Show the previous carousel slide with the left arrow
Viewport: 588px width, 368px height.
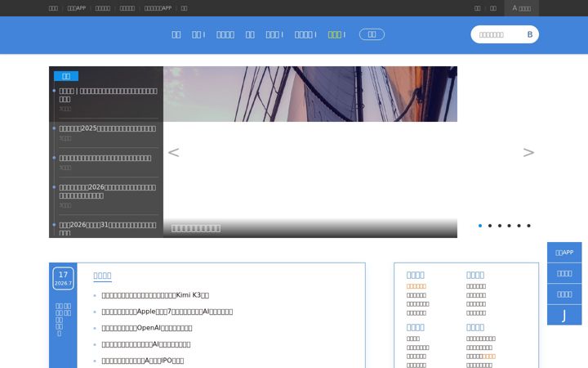tap(173, 152)
